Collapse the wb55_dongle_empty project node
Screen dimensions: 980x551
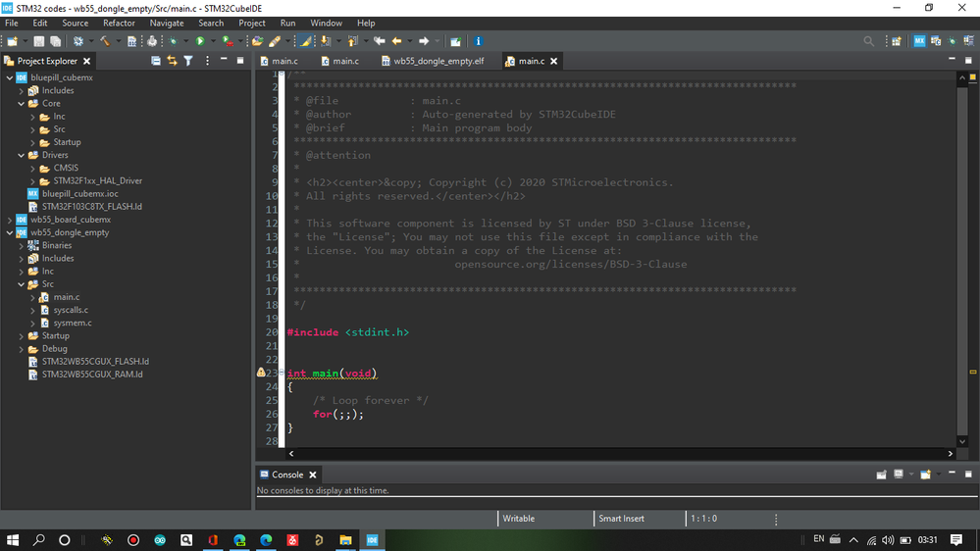[10, 232]
